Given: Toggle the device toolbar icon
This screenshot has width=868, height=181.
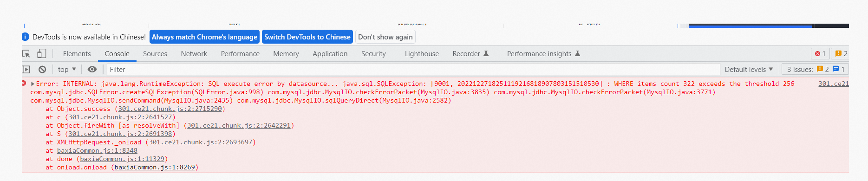Looking at the screenshot, I should tap(42, 54).
